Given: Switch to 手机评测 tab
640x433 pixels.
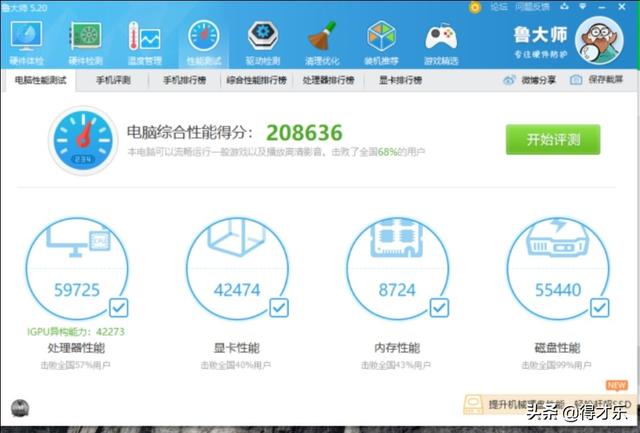Looking at the screenshot, I should click(113, 80).
